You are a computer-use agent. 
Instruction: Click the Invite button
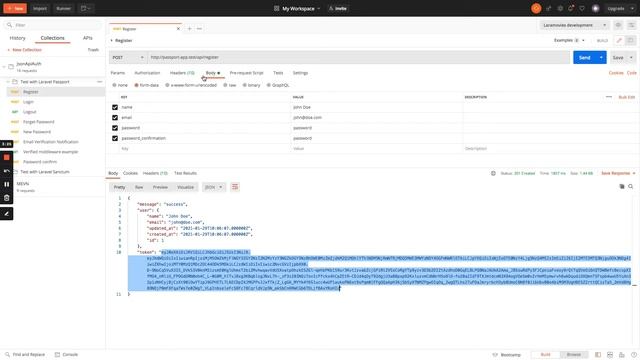pos(338,9)
